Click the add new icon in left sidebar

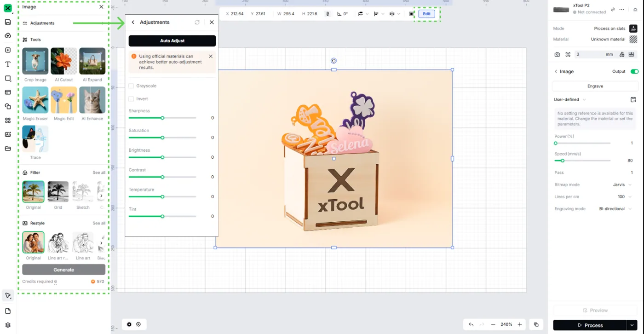pyautogui.click(x=8, y=50)
